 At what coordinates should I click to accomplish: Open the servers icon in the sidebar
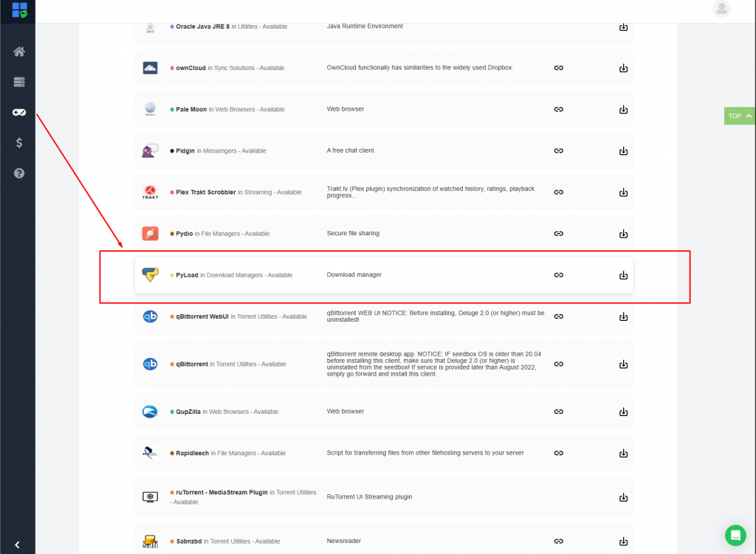click(18, 82)
